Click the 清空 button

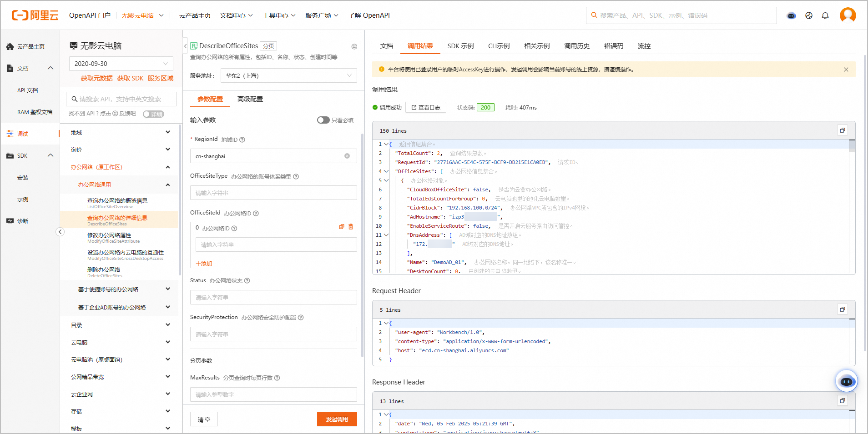point(204,419)
